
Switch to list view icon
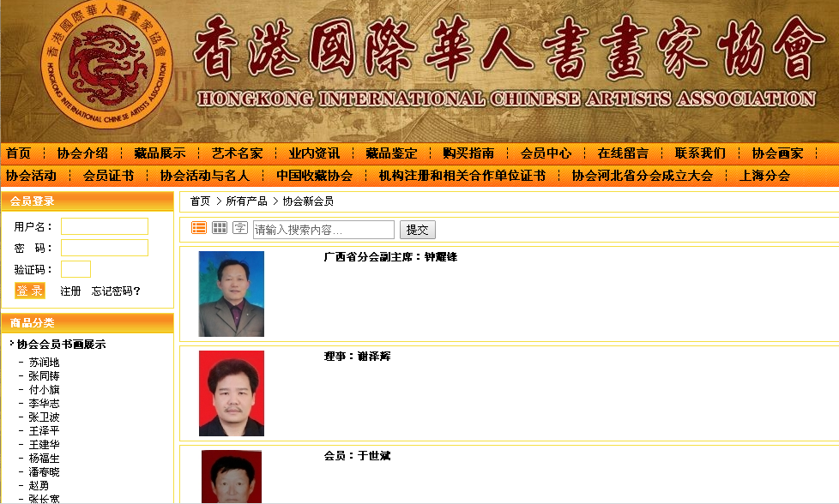[199, 228]
